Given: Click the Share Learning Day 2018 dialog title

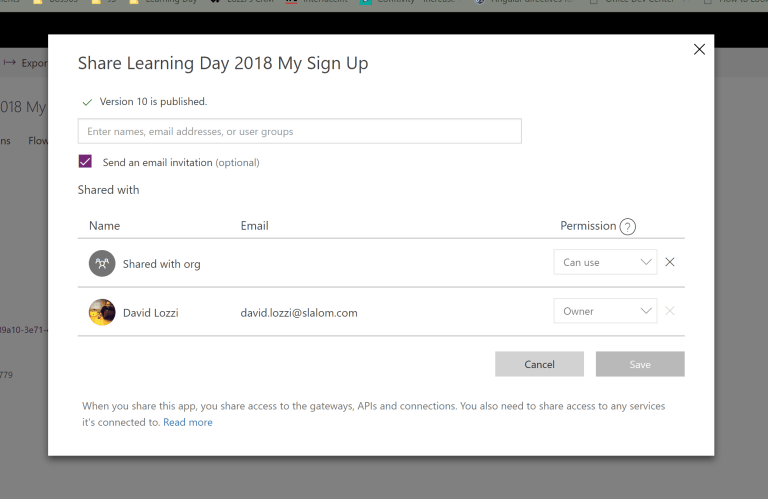Looking at the screenshot, I should tap(223, 64).
